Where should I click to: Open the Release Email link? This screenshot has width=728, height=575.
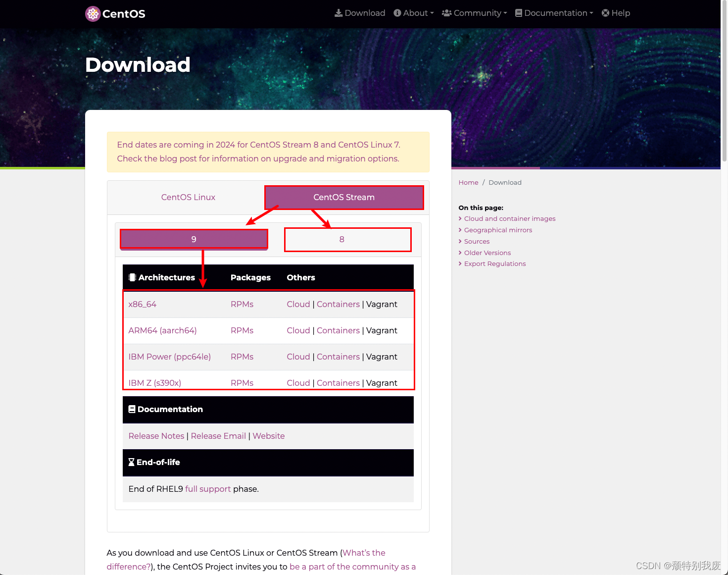[218, 436]
